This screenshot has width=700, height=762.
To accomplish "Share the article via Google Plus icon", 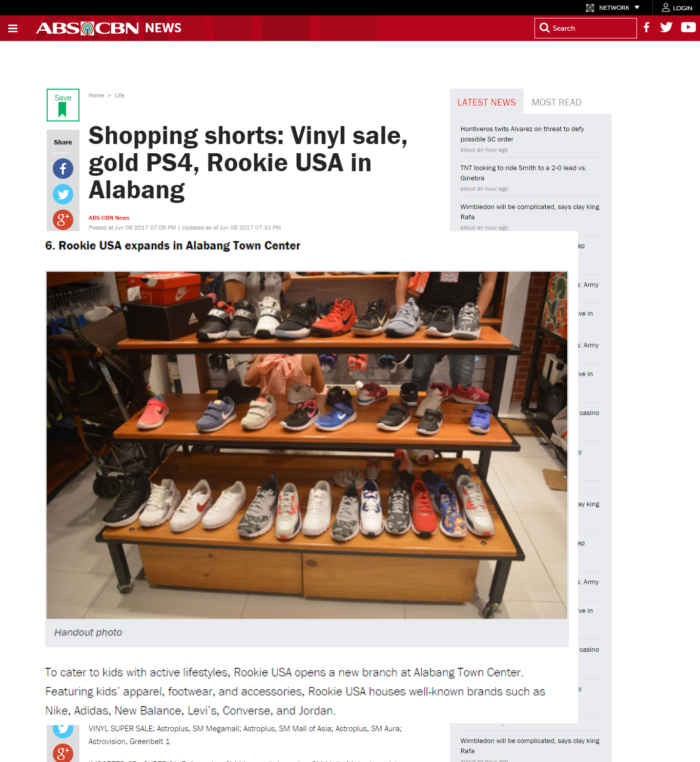I will click(x=63, y=220).
